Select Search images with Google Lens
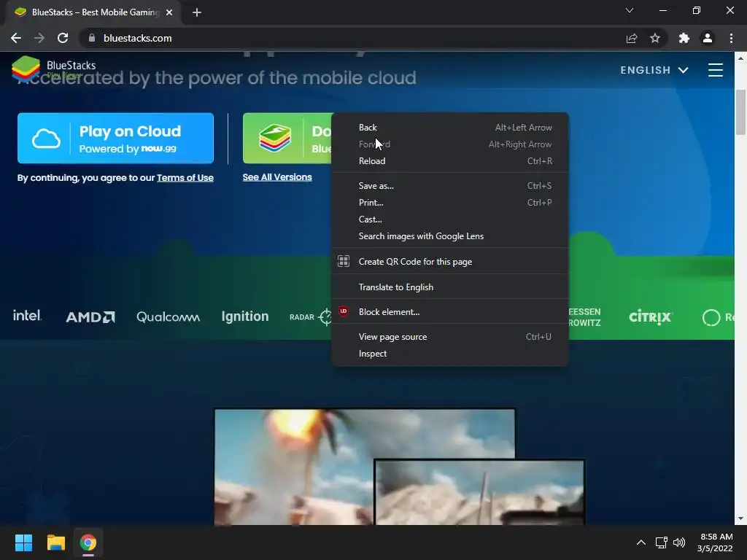The image size is (747, 560). (x=449, y=236)
